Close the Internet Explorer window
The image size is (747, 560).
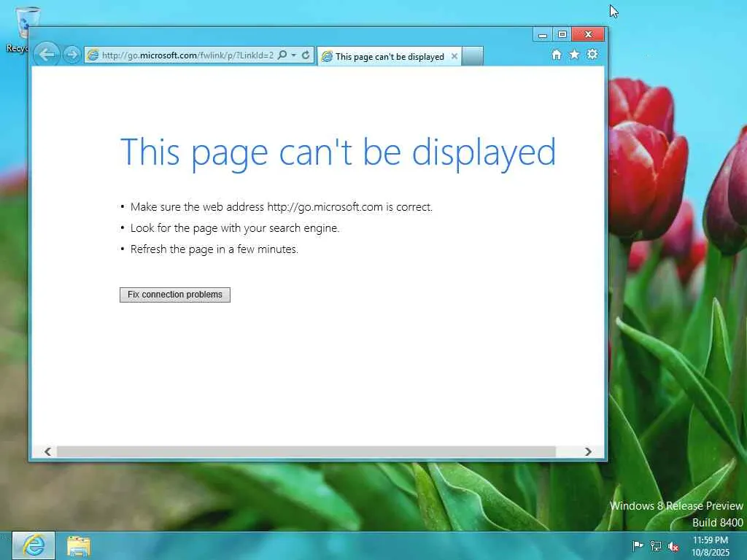589,34
